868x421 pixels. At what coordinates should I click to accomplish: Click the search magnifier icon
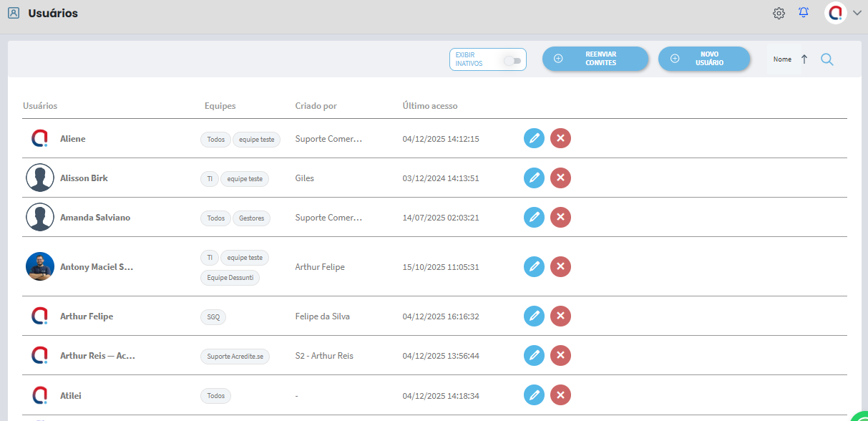pyautogui.click(x=826, y=59)
